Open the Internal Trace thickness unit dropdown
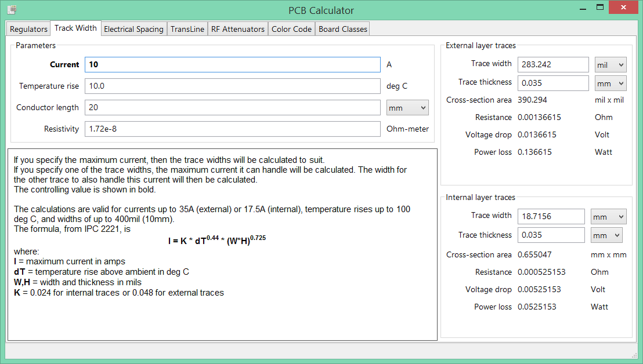This screenshot has height=364, width=643. (606, 235)
